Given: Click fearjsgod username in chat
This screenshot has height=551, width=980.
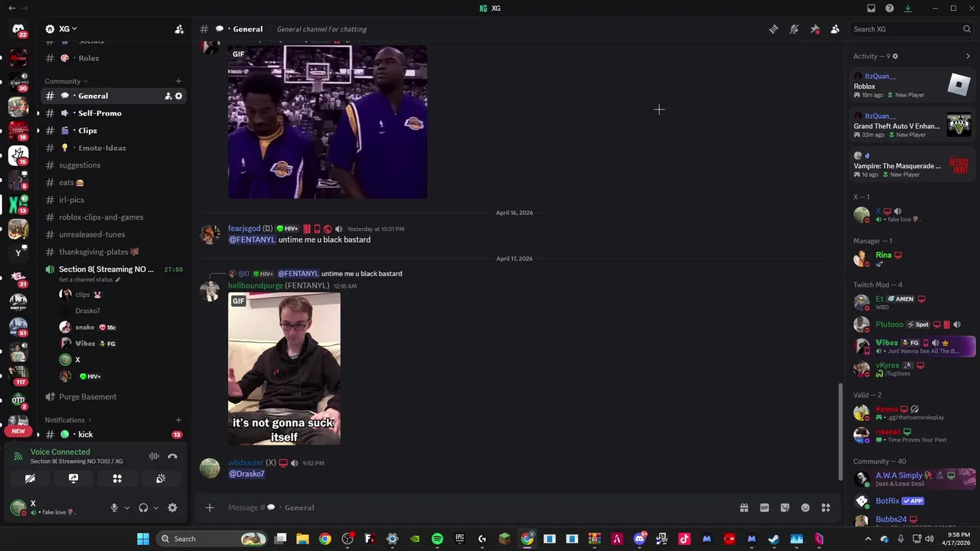Looking at the screenshot, I should click(244, 228).
